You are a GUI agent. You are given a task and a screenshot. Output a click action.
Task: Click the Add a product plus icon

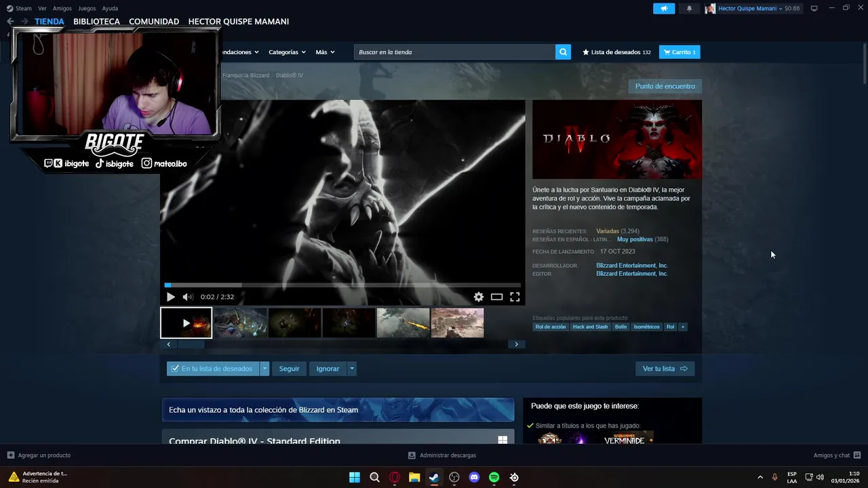point(10,455)
